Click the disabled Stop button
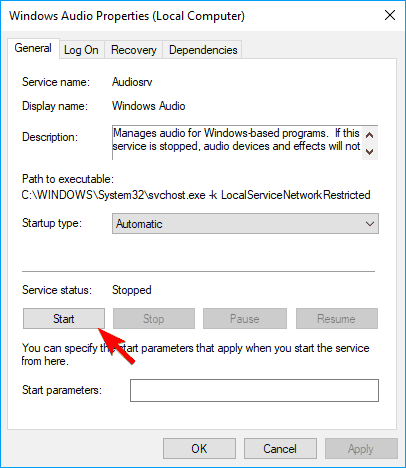The image size is (406, 468). point(154,319)
